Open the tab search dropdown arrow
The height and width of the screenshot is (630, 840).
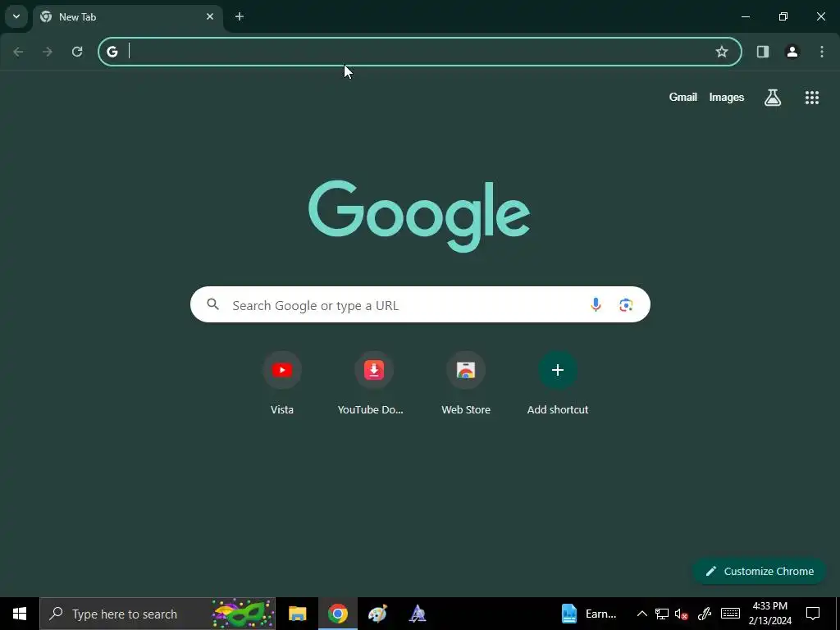click(x=16, y=16)
